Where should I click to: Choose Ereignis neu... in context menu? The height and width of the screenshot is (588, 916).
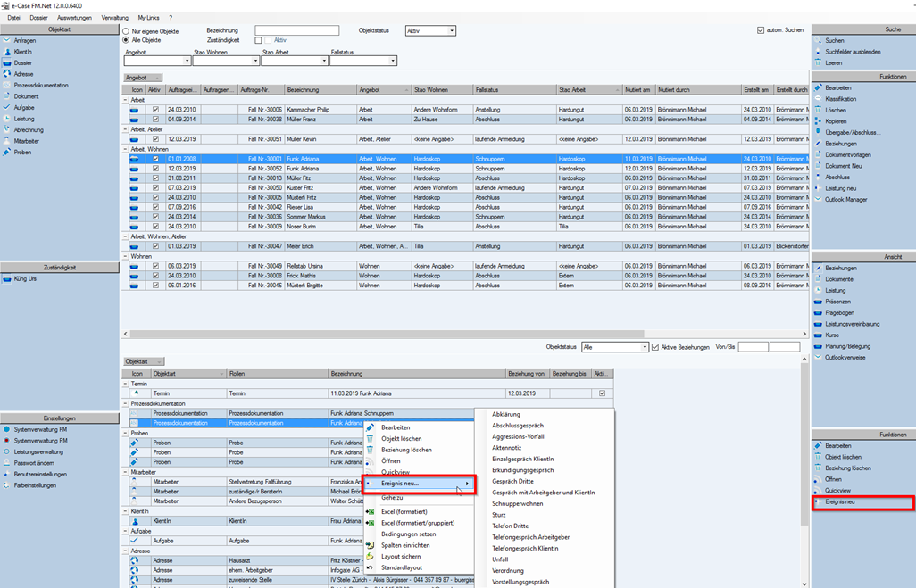point(419,484)
